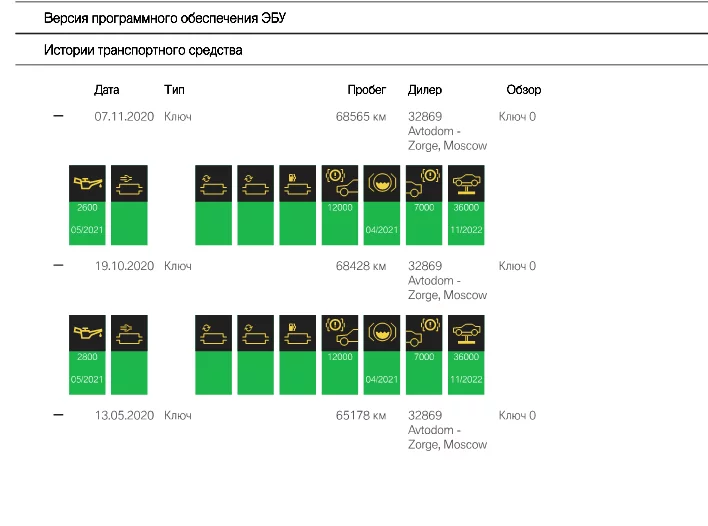Click 'Ключ 0' in the 19.10.2020 row

point(517,266)
